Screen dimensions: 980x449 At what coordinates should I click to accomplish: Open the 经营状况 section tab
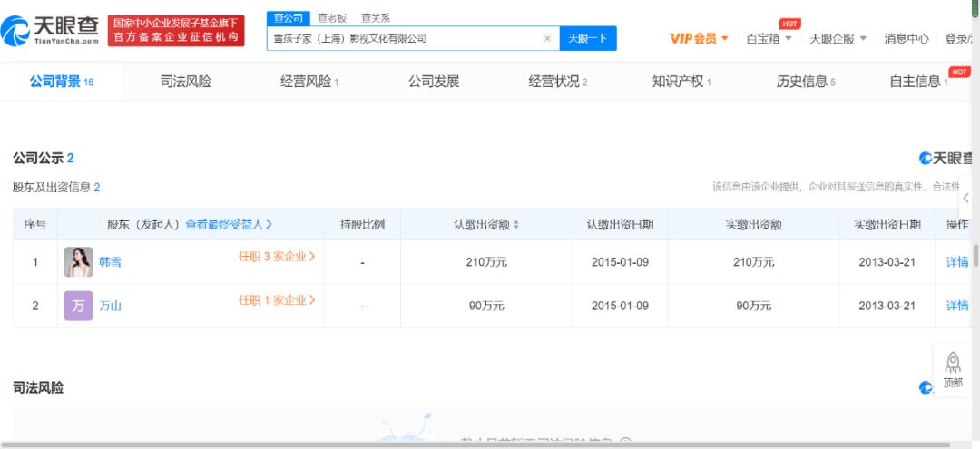pyautogui.click(x=557, y=81)
